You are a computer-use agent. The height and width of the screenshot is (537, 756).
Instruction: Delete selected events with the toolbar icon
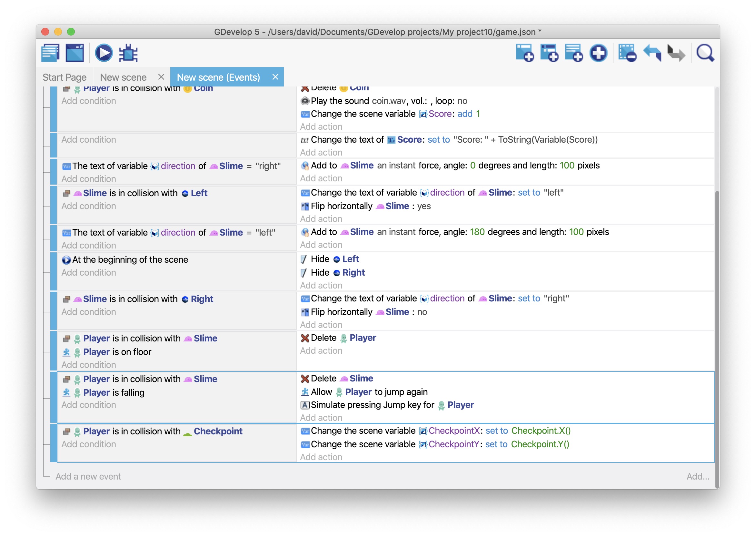point(627,53)
